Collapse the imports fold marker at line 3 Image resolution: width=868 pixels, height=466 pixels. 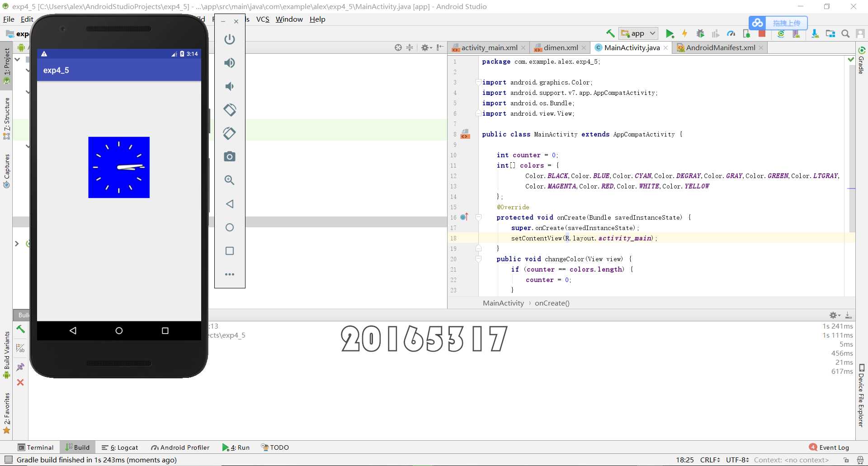[x=478, y=82]
